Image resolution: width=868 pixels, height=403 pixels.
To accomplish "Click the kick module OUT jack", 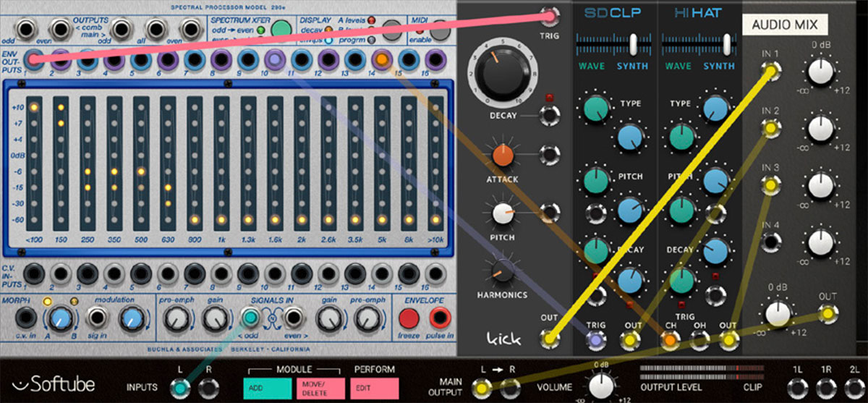I will coord(550,337).
